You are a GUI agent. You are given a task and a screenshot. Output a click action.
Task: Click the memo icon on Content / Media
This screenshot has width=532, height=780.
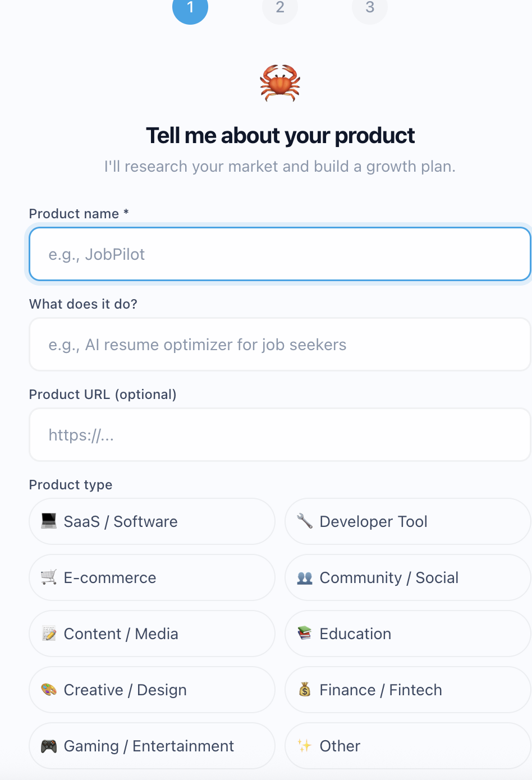(49, 634)
